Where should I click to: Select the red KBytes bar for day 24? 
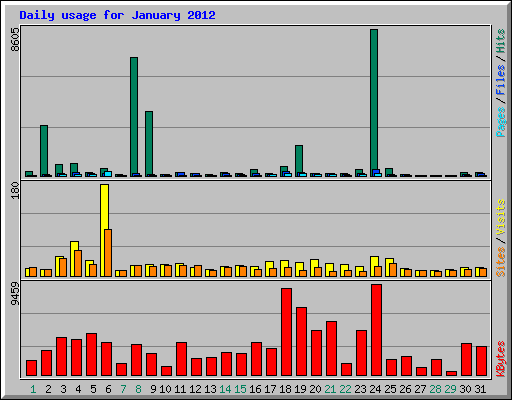pyautogui.click(x=376, y=330)
